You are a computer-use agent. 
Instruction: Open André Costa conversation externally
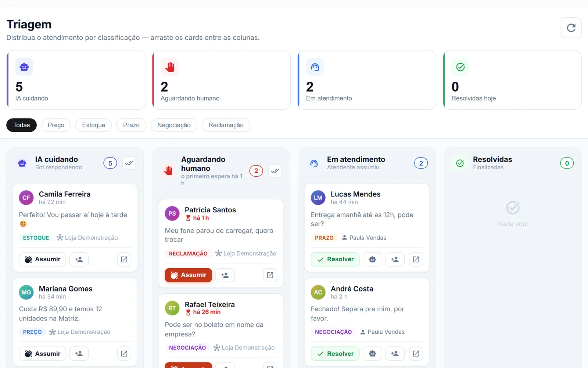[416, 354]
